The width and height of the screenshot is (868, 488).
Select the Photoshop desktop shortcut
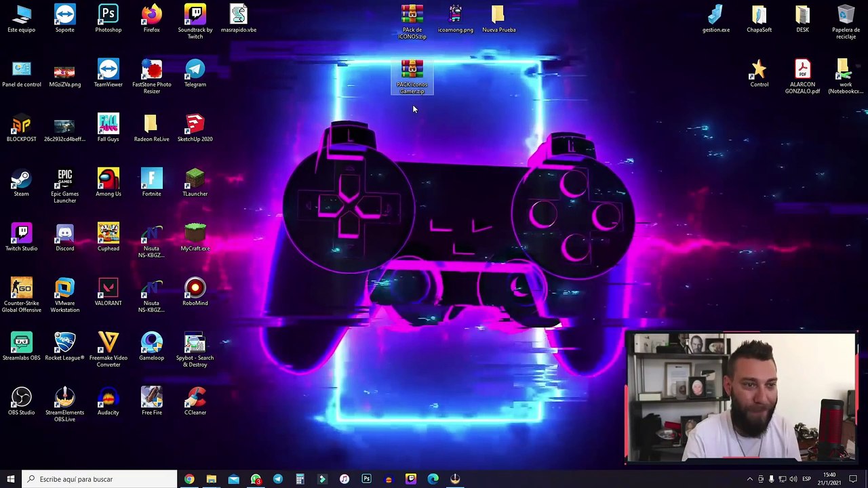tap(108, 19)
